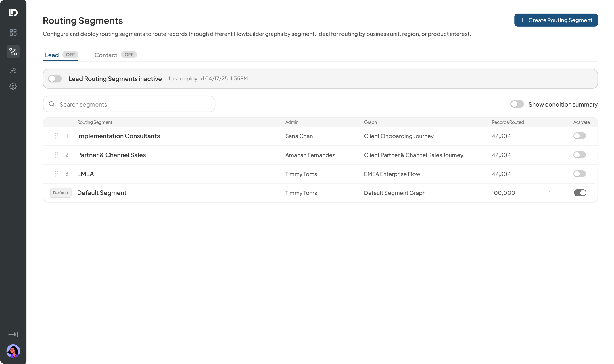Open the Default Segment Graph link
Image resolution: width=614 pixels, height=364 pixels.
point(395,193)
